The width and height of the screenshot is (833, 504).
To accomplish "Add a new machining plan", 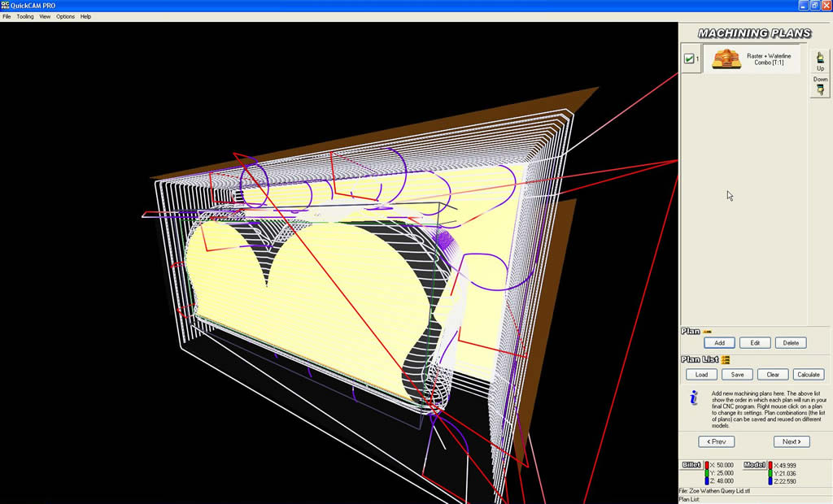I will [x=719, y=343].
